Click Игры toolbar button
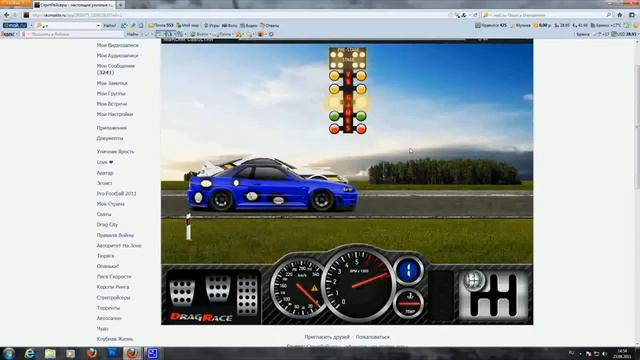640x360 pixels. pos(211,25)
